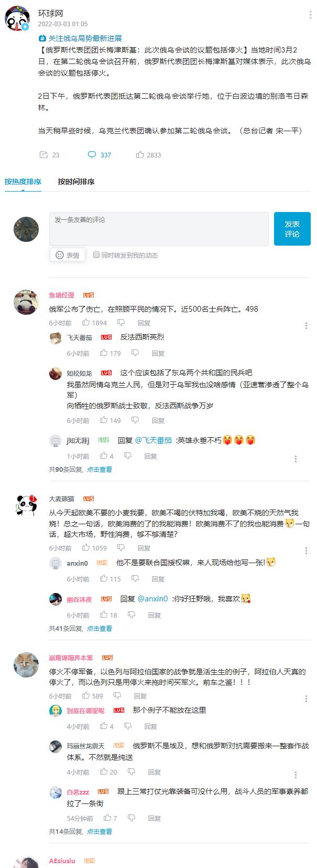Select the 按热度排序 tab
Viewport: 317px width, 868px height.
(x=23, y=182)
